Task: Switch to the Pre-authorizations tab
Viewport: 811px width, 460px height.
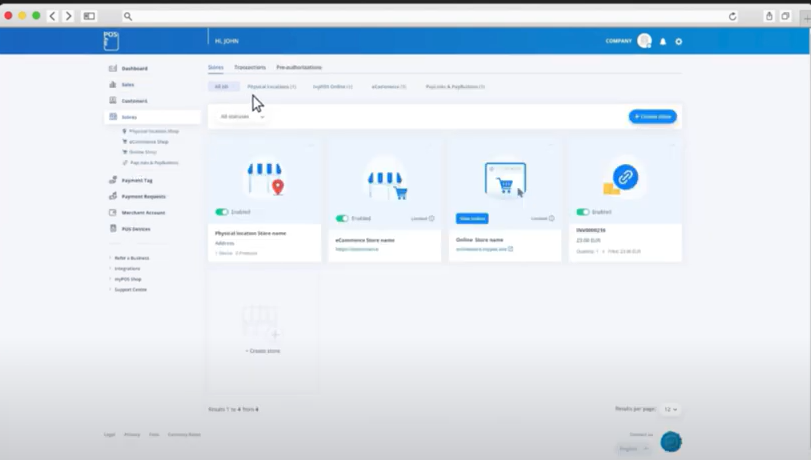Action: (x=299, y=67)
